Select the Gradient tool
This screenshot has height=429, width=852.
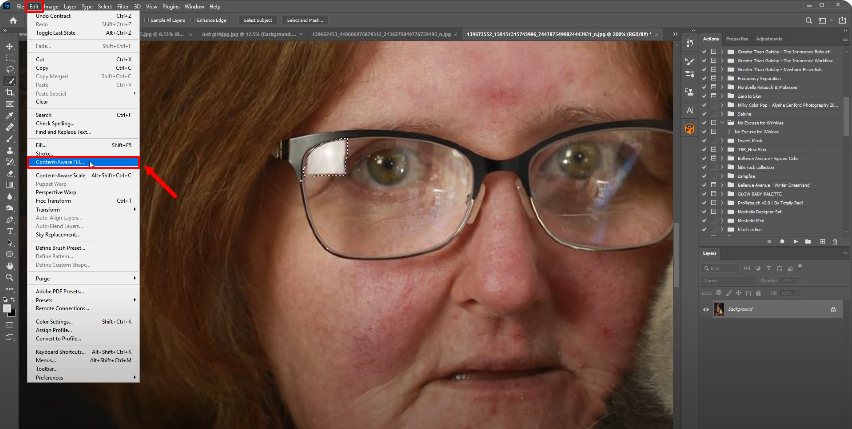click(x=10, y=185)
